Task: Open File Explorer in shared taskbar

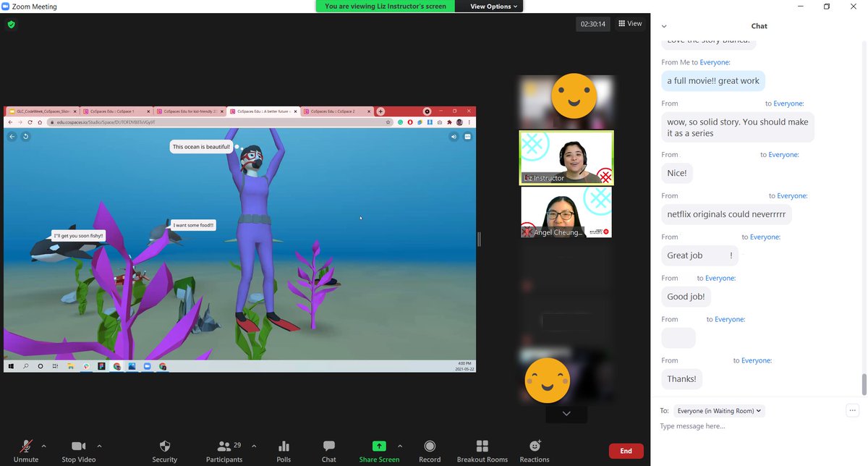Action: point(70,366)
